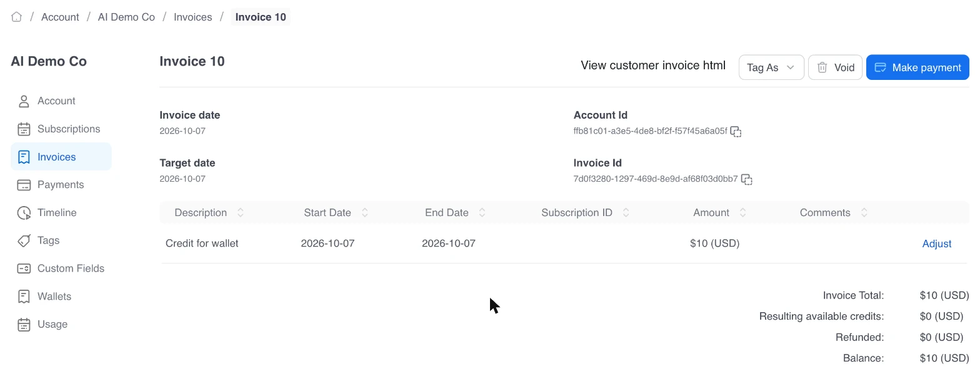980x374 pixels.
Task: Sort by Subscription ID column arrows
Action: [x=626, y=213]
